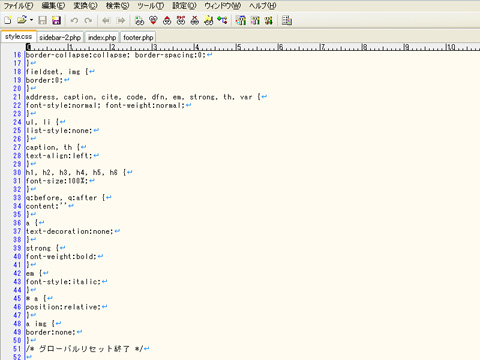480x360 pixels.
Task: Click the line 'border:none;'
Action: 51,332
